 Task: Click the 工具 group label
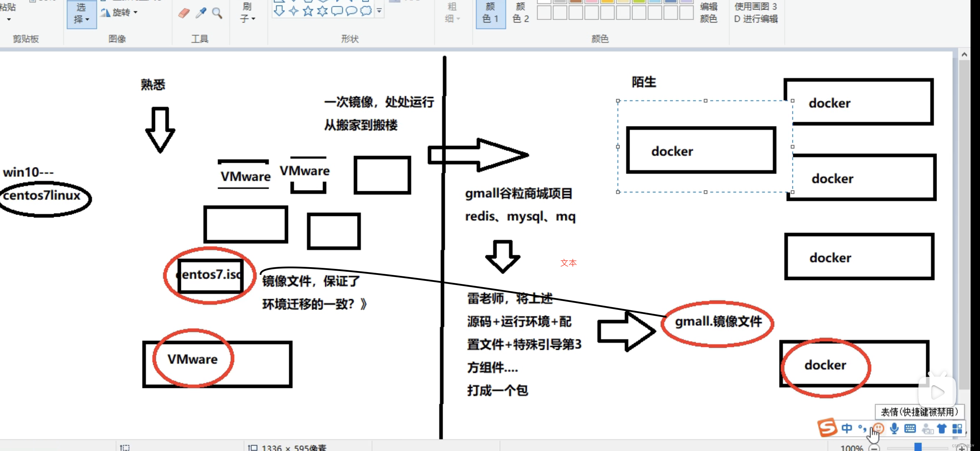[x=200, y=39]
